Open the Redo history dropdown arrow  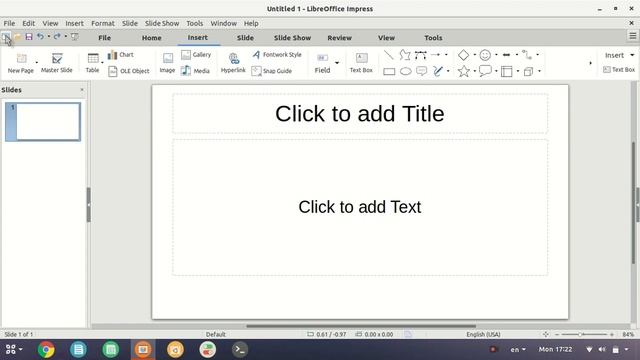point(66,37)
